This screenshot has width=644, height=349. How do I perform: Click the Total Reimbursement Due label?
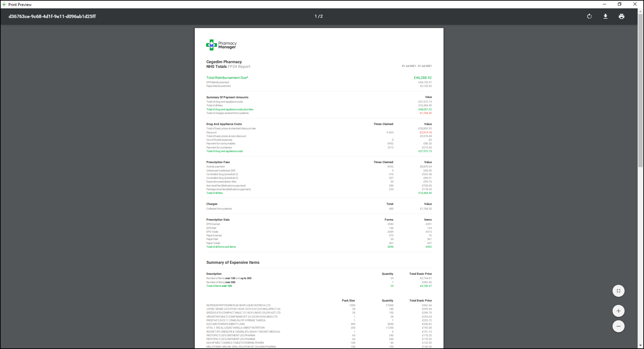(x=227, y=78)
